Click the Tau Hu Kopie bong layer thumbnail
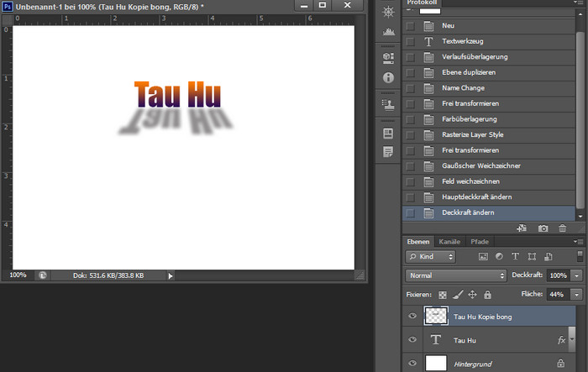The height and width of the screenshot is (372, 588). (x=436, y=316)
